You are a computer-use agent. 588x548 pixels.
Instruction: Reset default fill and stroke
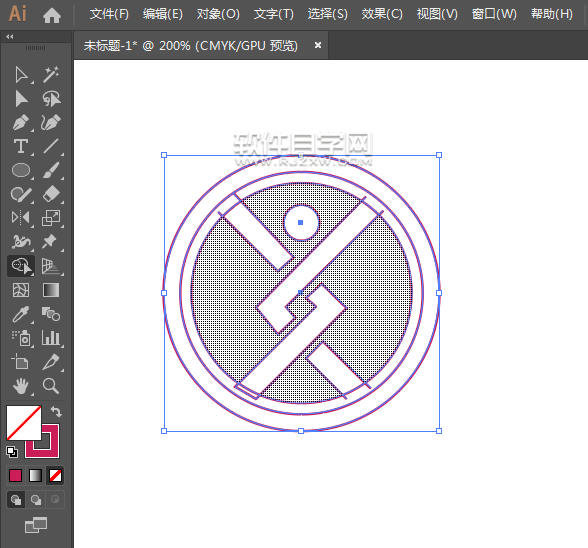pyautogui.click(x=12, y=452)
